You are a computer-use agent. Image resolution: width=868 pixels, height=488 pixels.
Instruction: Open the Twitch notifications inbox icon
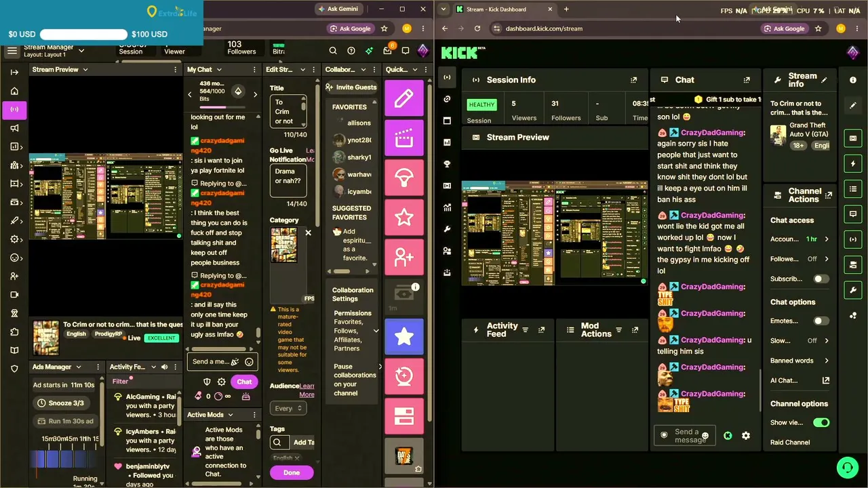387,51
